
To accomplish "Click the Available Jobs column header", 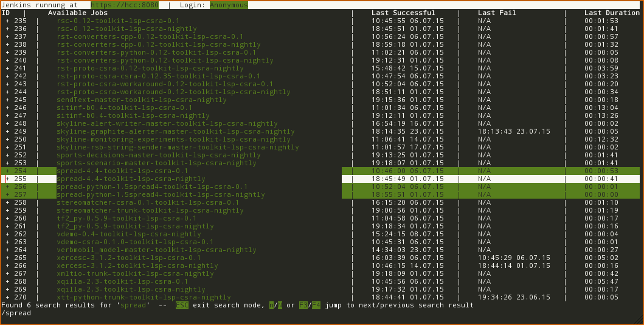I will coord(78,13).
